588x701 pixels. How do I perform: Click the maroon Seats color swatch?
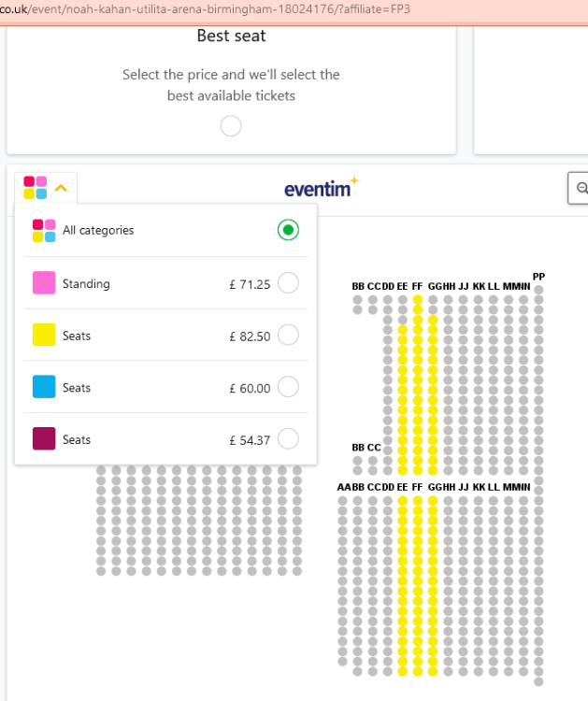(44, 438)
